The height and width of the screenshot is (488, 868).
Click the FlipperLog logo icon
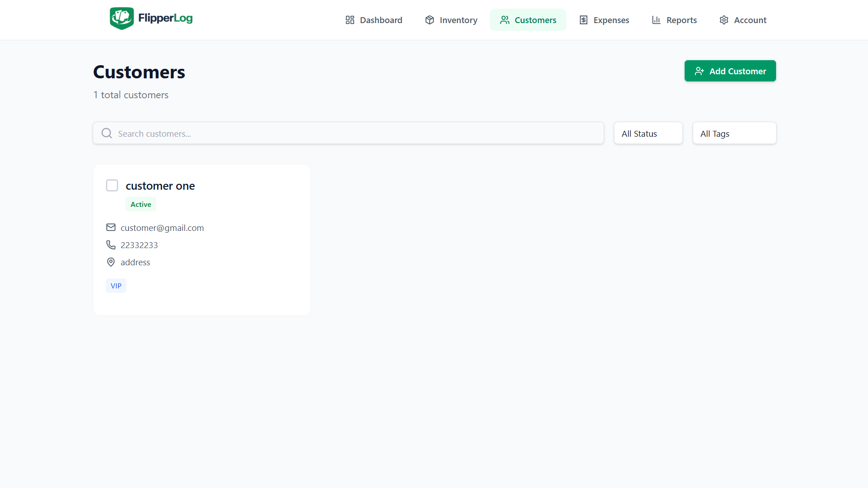[121, 19]
